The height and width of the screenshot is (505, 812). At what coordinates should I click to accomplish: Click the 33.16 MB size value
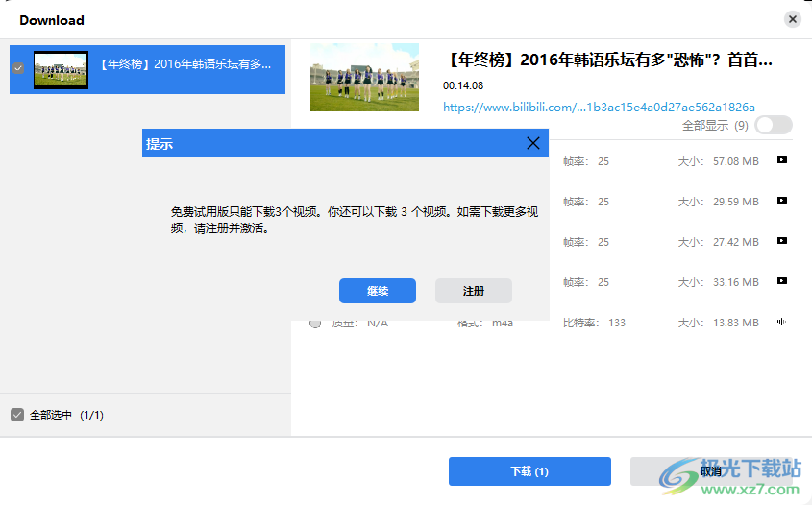tap(735, 282)
